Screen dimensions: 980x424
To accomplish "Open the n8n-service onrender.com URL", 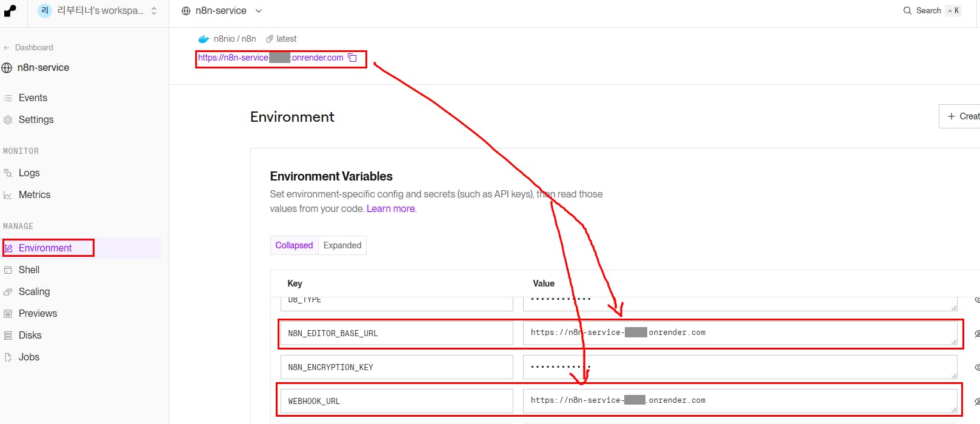I will [x=270, y=58].
